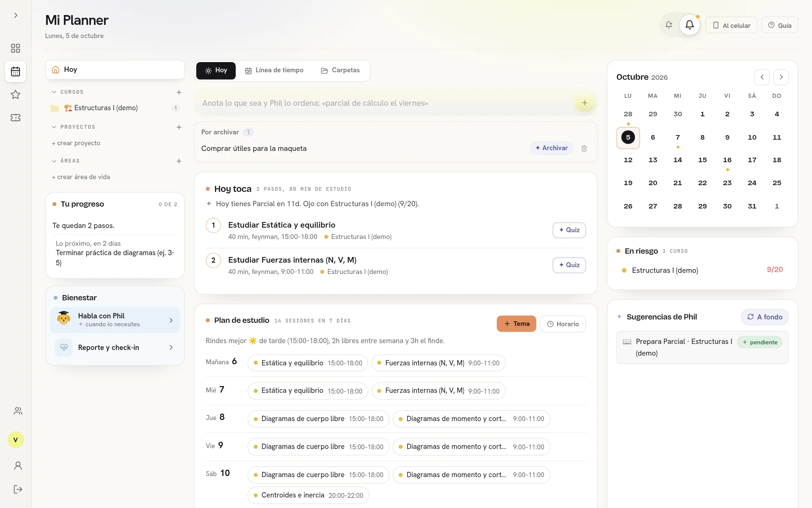The height and width of the screenshot is (508, 812).
Task: Click the Al celular button
Action: 731,25
